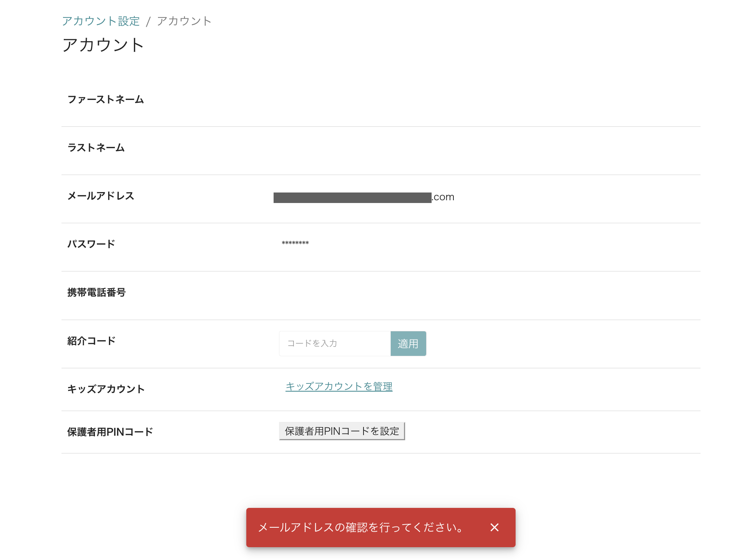The image size is (748, 560).
Task: Click the ファーストネーム row label
Action: click(106, 100)
